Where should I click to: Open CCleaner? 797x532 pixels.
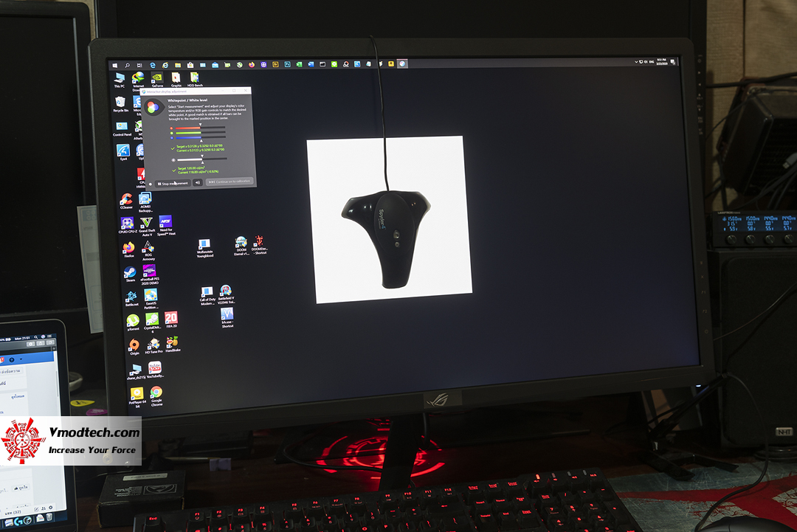coord(127,197)
